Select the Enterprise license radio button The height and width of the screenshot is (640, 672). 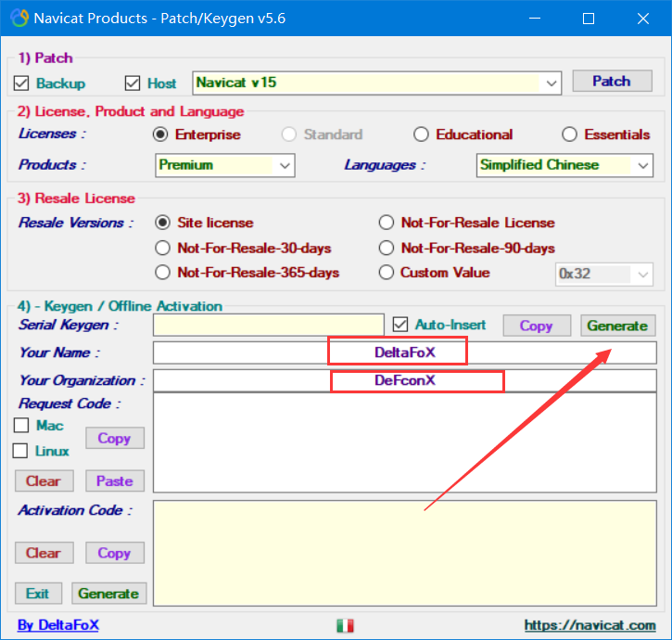pyautogui.click(x=160, y=134)
